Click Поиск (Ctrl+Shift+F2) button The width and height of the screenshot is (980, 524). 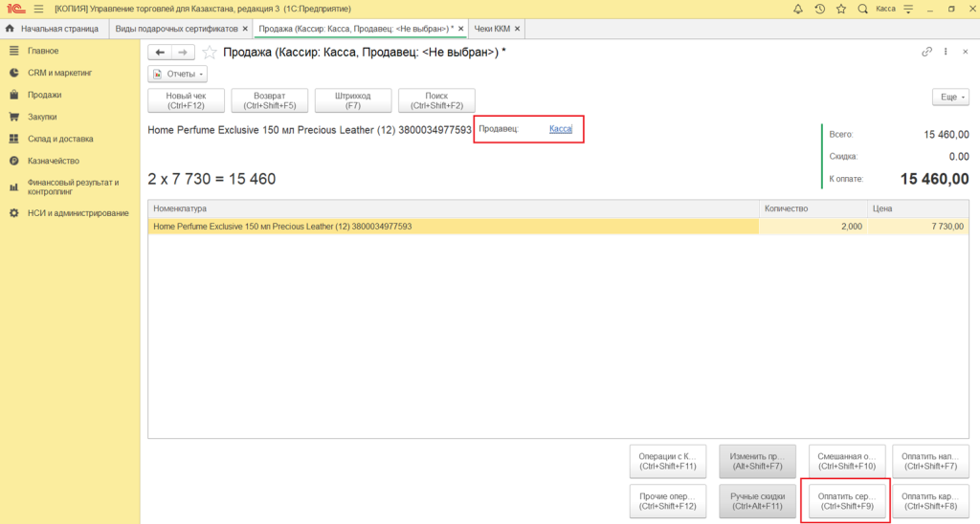[436, 100]
